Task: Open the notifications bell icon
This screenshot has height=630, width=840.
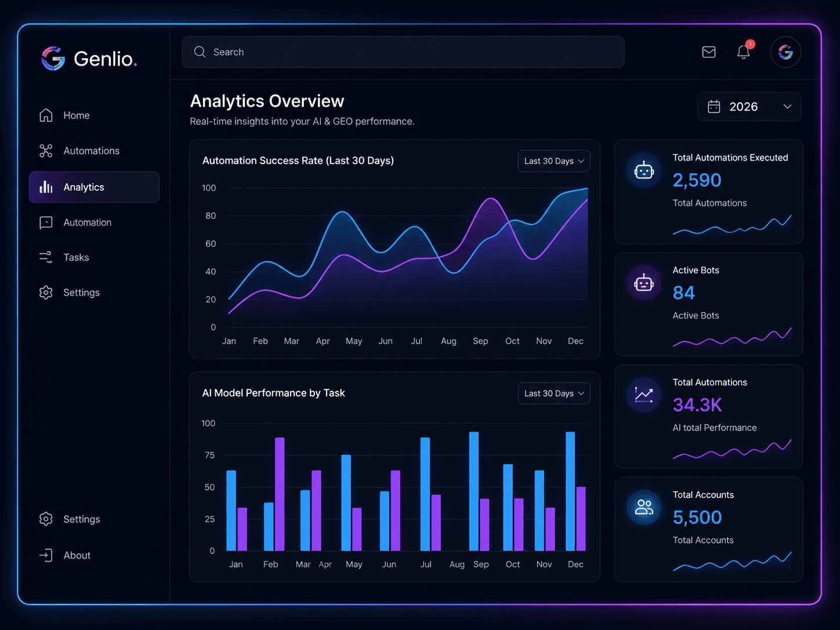Action: click(x=744, y=52)
